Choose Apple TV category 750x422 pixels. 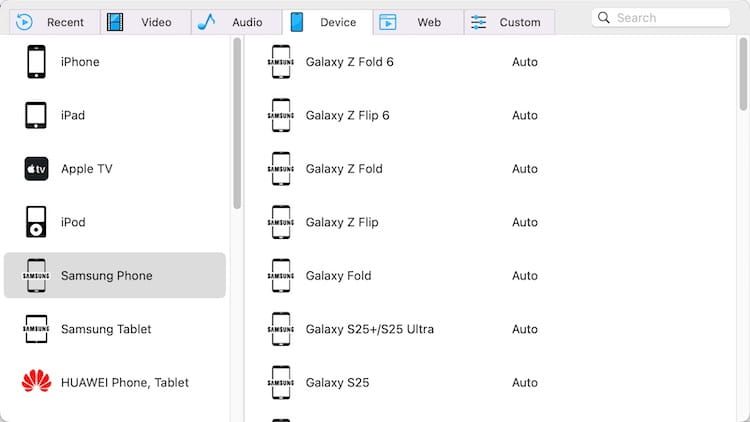pyautogui.click(x=115, y=169)
